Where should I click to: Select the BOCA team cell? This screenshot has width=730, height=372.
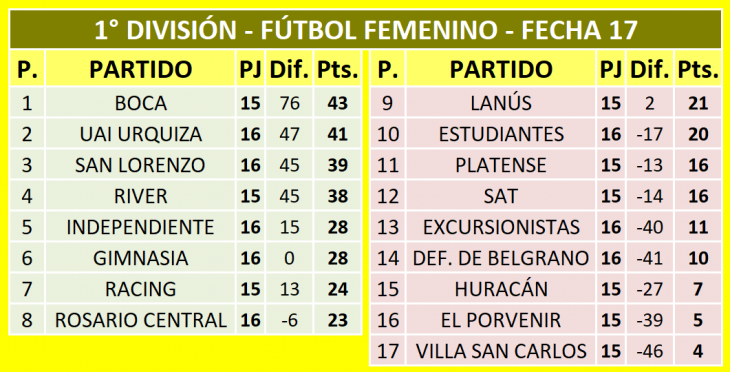point(141,103)
